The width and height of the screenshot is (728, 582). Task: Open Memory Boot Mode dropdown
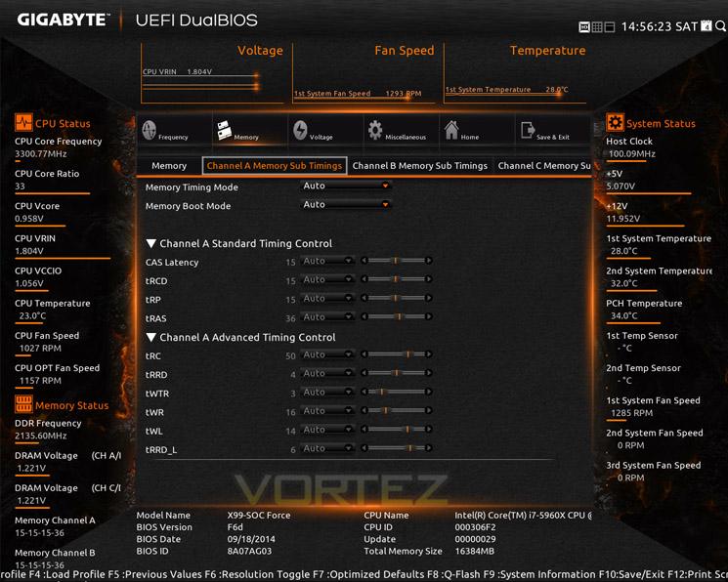pos(345,205)
